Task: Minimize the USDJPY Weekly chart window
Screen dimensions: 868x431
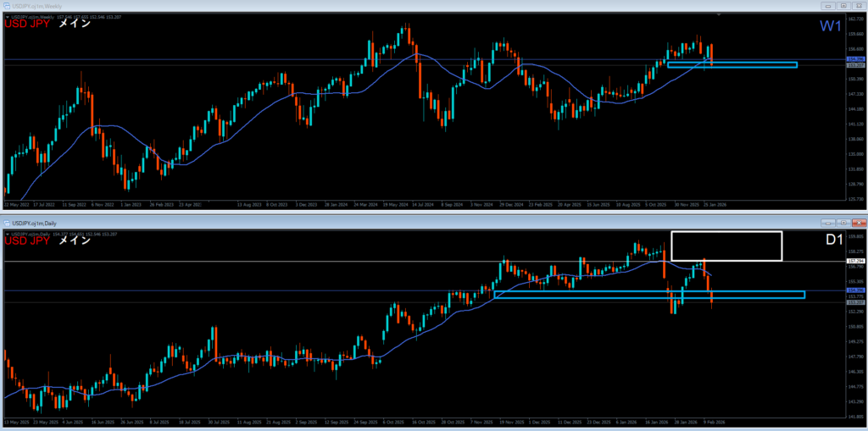Action: pyautogui.click(x=827, y=6)
